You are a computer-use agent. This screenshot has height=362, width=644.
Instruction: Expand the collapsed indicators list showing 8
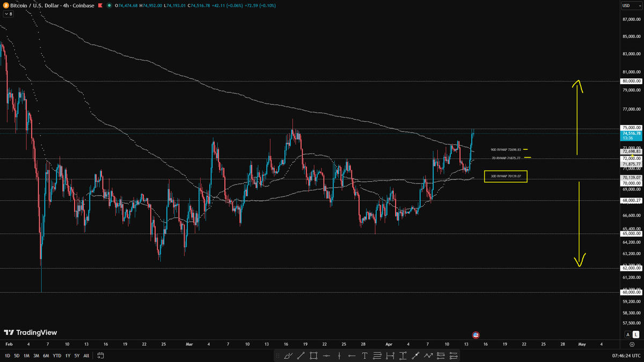[x=8, y=14]
